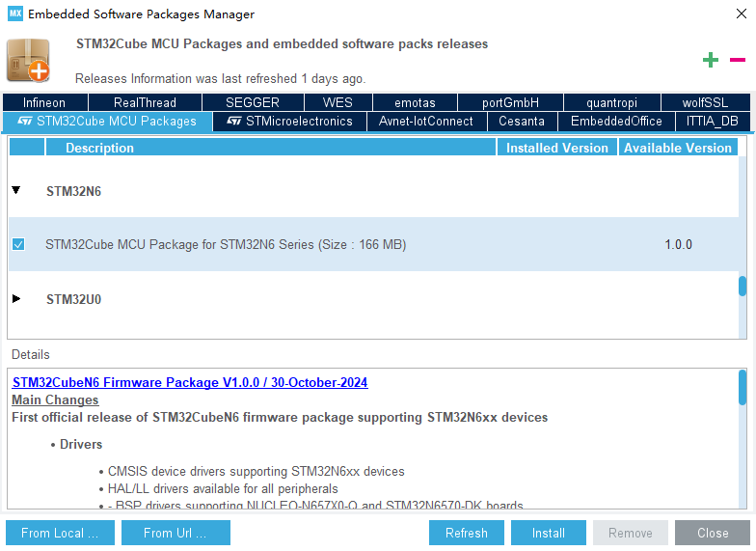This screenshot has height=551, width=756.
Task: Select the STM32Cube MCU Packages tab
Action: [108, 122]
